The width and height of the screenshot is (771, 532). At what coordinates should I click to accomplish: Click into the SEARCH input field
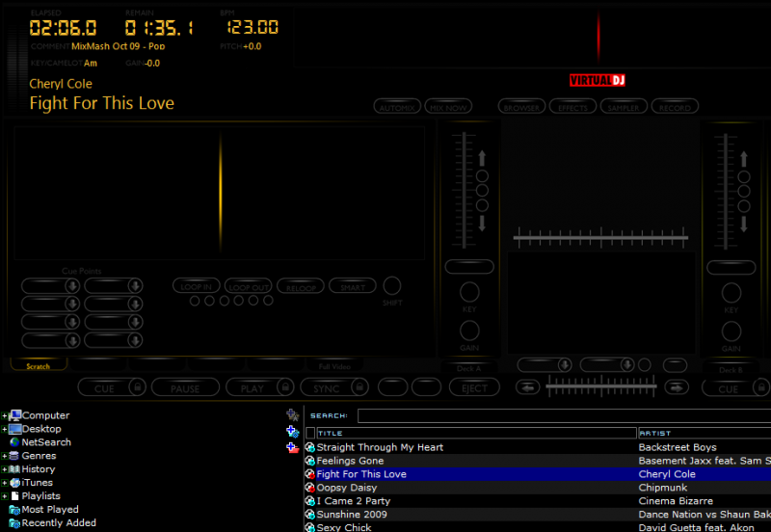[564, 415]
